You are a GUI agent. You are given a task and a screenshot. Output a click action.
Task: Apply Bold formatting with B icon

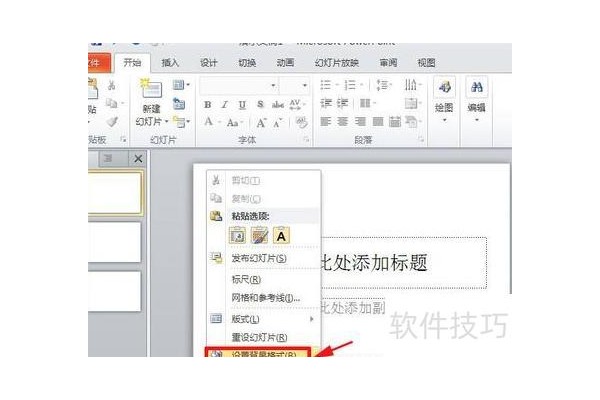pyautogui.click(x=207, y=104)
